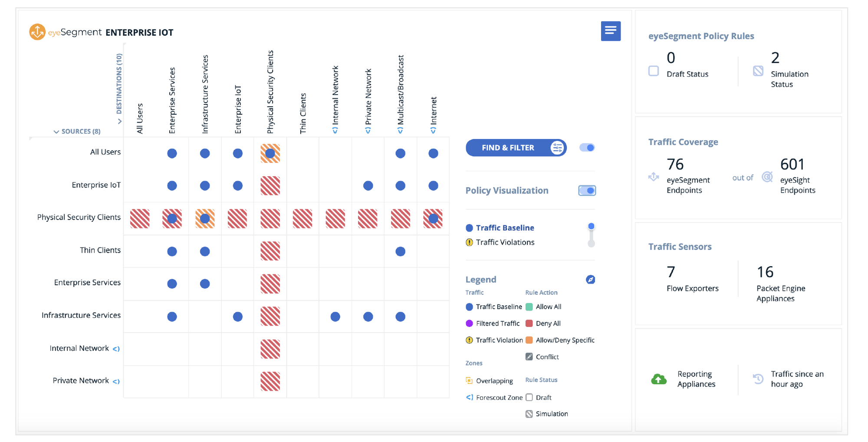Select the Traffic Violations option
The image size is (868, 442).
pyautogui.click(x=500, y=242)
